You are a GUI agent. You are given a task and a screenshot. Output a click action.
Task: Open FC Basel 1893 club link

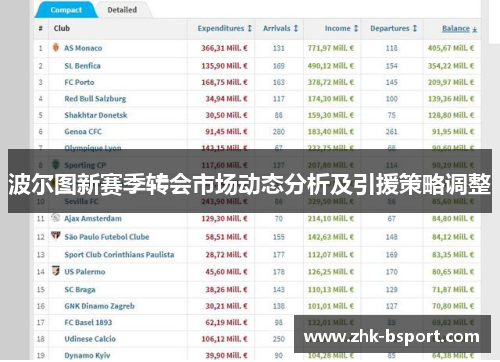[88, 322]
